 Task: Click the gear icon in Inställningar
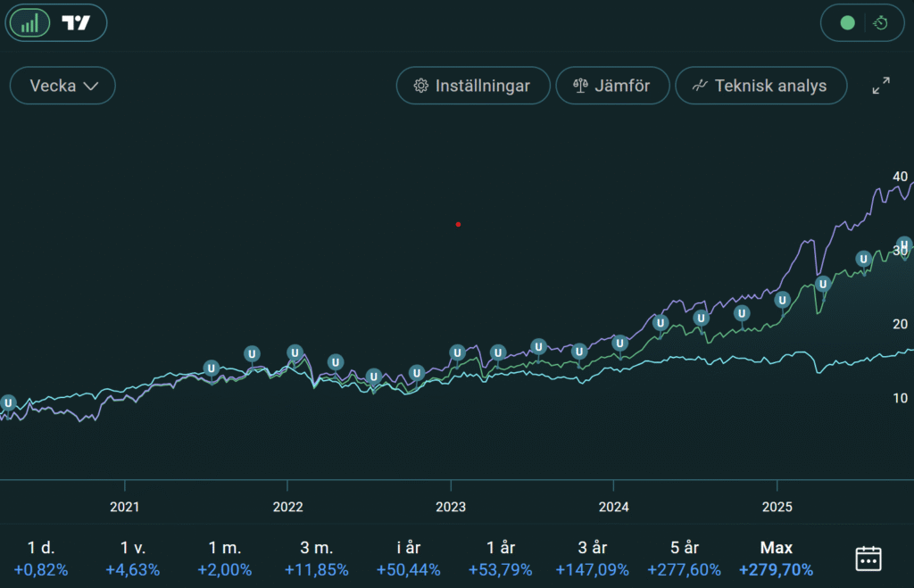pyautogui.click(x=420, y=87)
